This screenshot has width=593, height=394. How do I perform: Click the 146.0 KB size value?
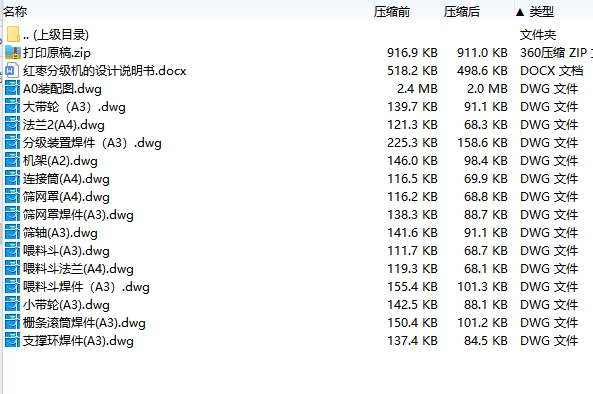tap(412, 161)
